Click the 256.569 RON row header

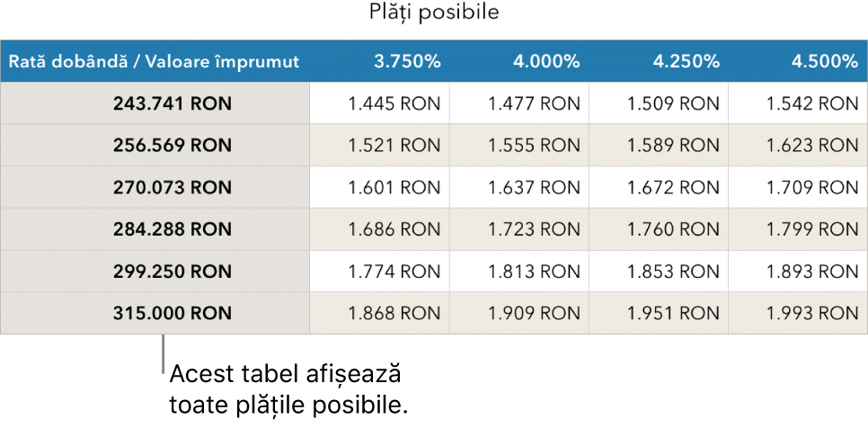coord(172,146)
